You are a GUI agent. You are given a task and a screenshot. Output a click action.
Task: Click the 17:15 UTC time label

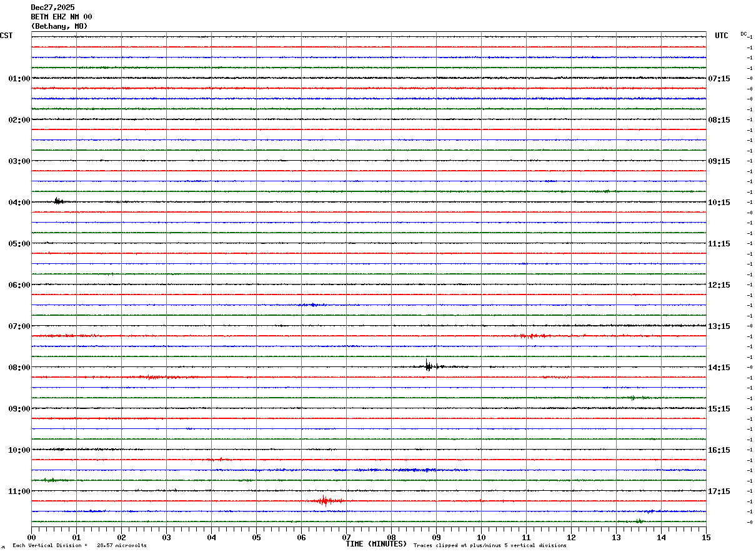click(719, 491)
